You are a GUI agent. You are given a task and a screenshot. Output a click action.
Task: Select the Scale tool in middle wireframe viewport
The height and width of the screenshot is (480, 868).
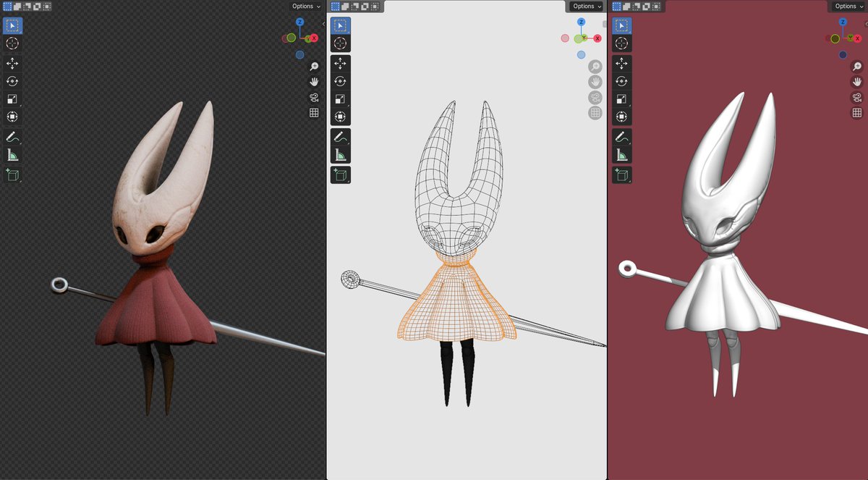tap(340, 99)
